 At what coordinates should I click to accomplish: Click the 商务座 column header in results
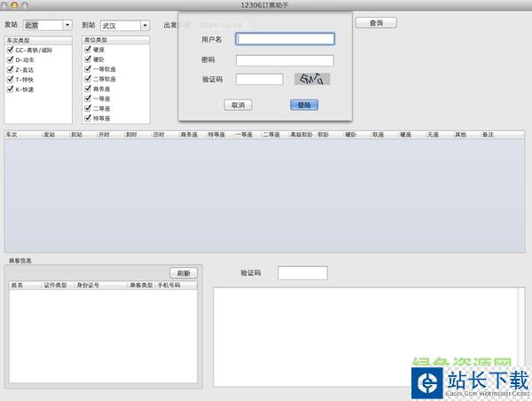click(x=192, y=135)
